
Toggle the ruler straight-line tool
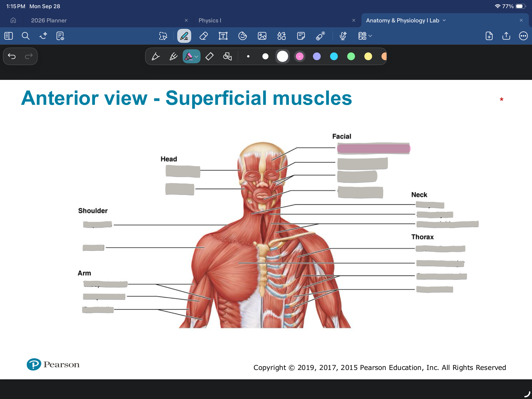click(210, 56)
